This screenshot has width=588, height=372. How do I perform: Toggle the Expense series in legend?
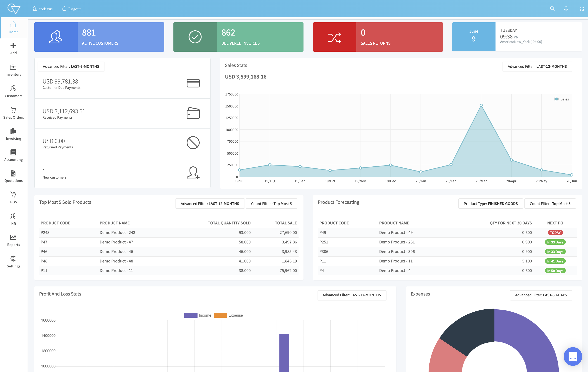pyautogui.click(x=228, y=315)
